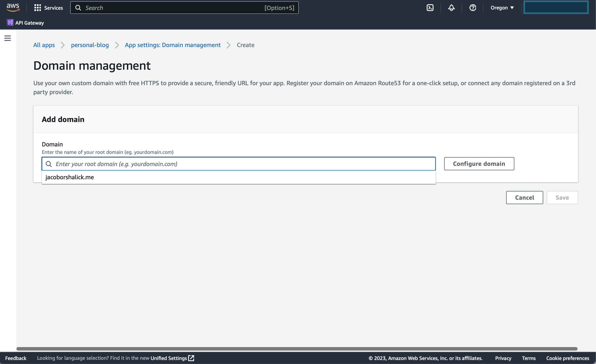Open the Terms footer link
The height and width of the screenshot is (364, 596).
(529, 358)
